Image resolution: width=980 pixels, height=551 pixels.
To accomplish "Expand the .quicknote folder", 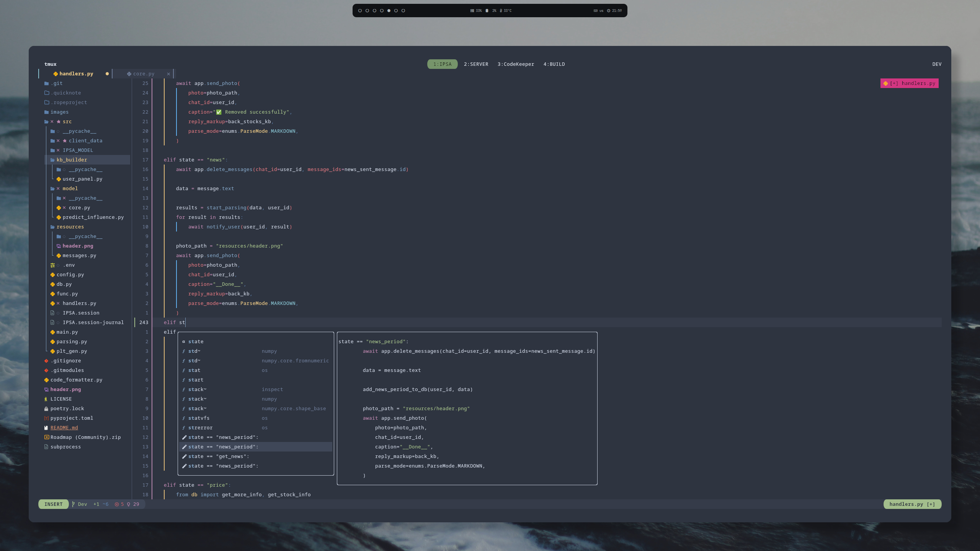I will [62, 93].
